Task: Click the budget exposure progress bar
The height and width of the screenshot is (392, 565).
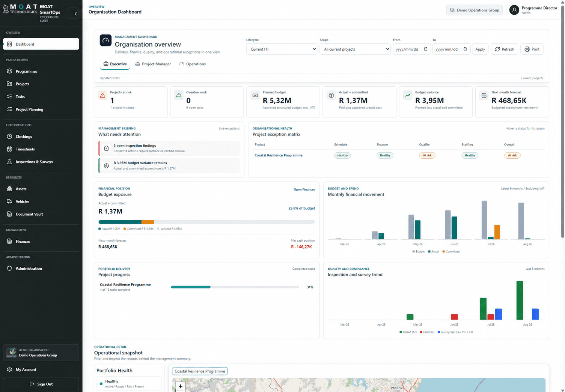Action: (x=206, y=222)
